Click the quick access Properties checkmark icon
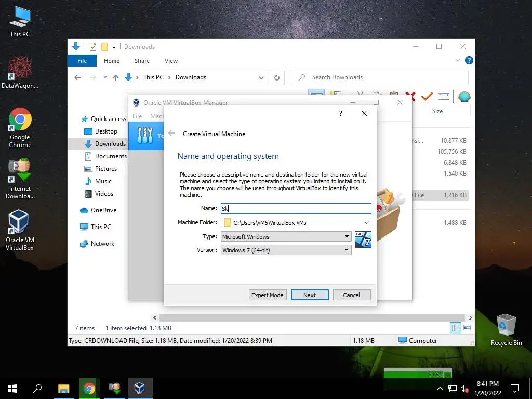The height and width of the screenshot is (399, 532). (93, 47)
